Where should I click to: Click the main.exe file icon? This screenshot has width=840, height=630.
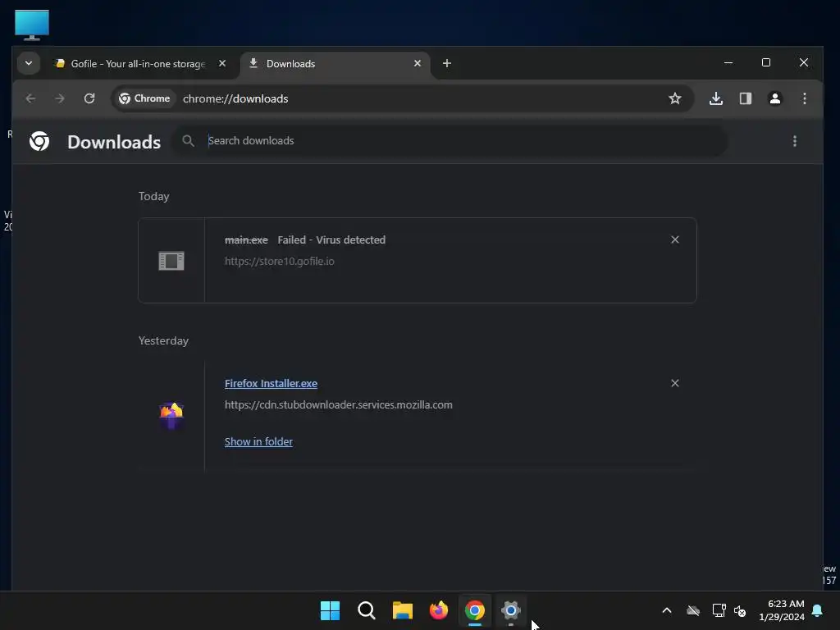(x=171, y=261)
